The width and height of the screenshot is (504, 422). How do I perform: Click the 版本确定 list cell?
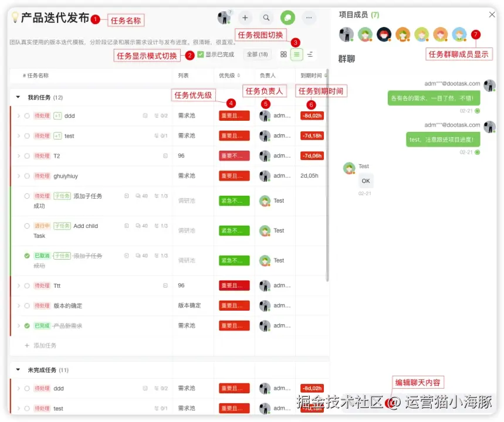(x=190, y=305)
